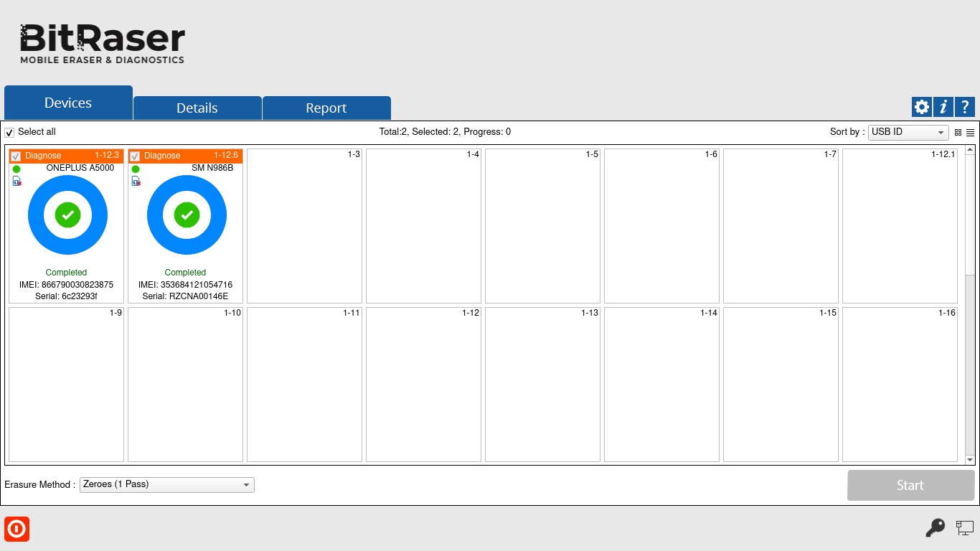
Task: Click the BitRaser logo
Action: point(103,44)
